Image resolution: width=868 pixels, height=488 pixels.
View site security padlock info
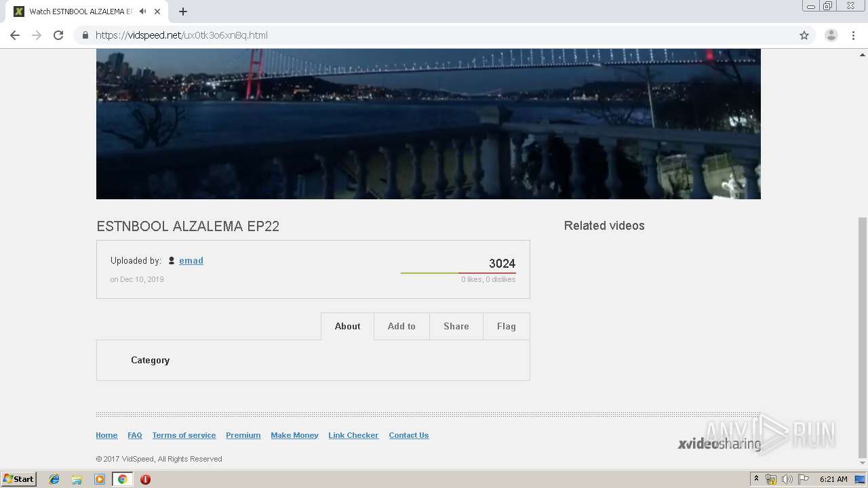coord(85,35)
